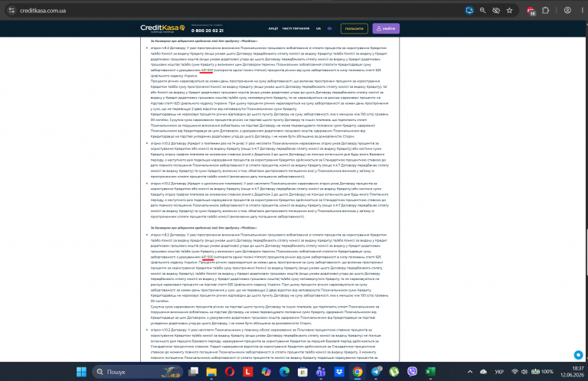Click the purple УВІЙТИ login button
This screenshot has width=588, height=381.
[x=386, y=28]
